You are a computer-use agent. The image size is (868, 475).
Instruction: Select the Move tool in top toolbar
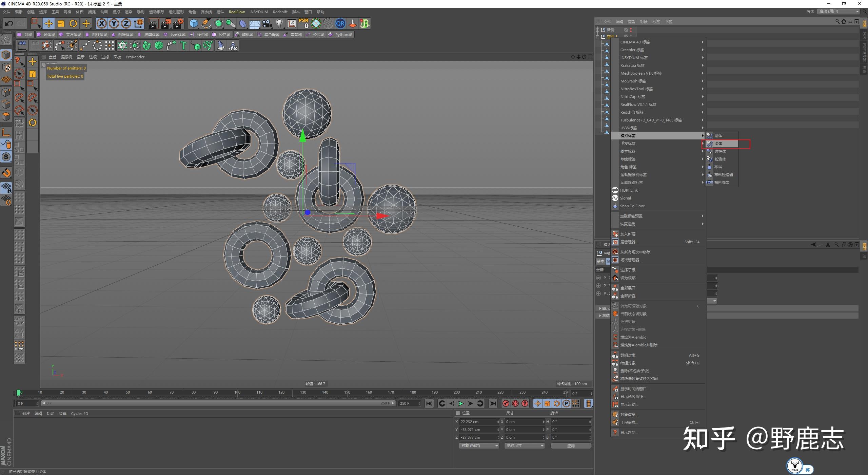(48, 23)
